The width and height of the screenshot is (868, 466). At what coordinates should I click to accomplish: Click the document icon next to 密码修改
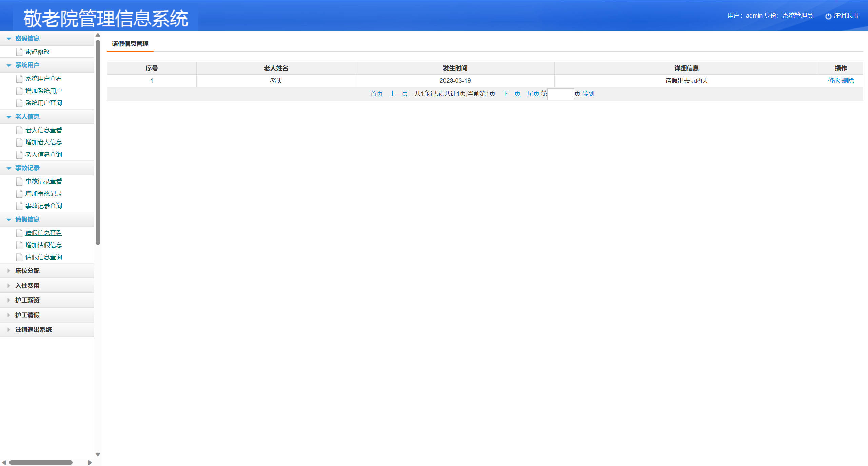coord(19,52)
